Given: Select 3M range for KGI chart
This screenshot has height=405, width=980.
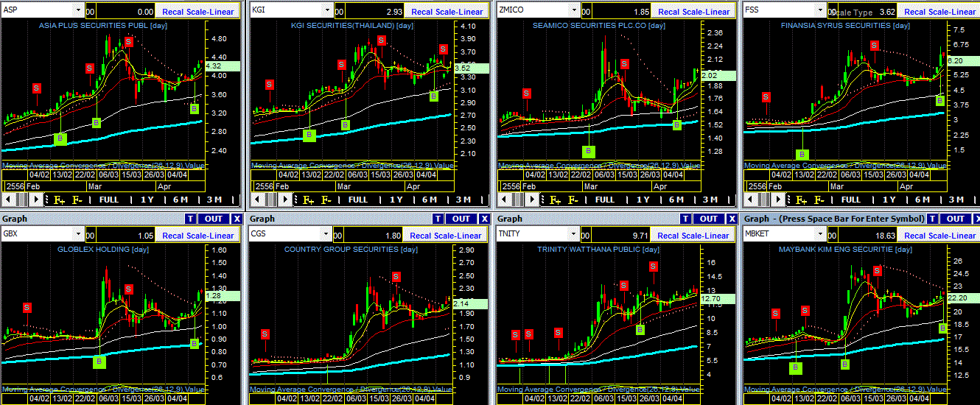Looking at the screenshot, I should (x=463, y=200).
